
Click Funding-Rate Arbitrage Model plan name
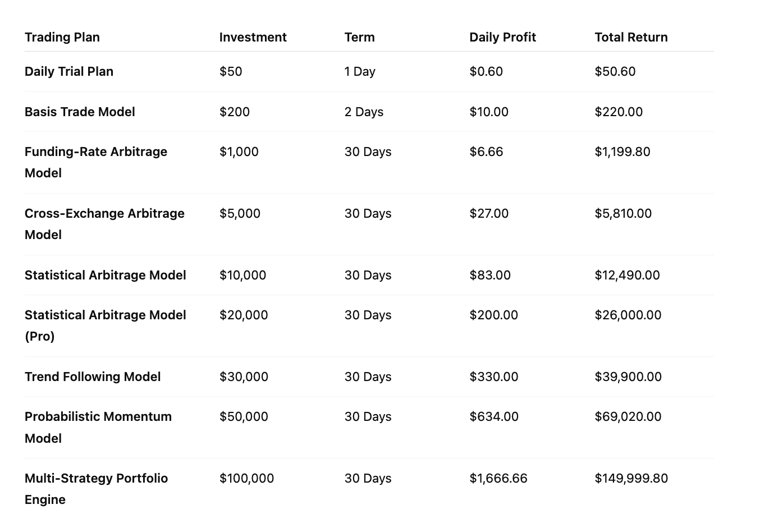[x=96, y=162]
